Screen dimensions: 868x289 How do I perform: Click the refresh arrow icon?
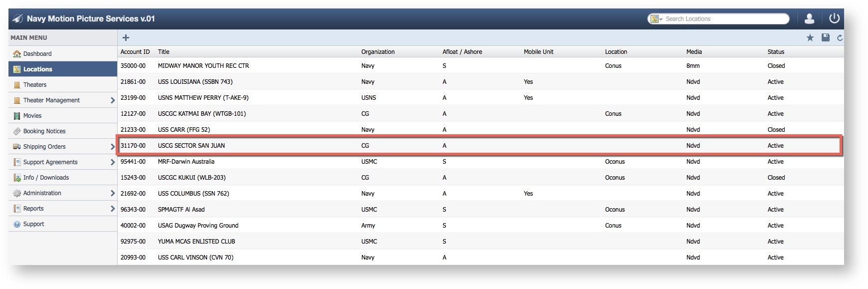click(840, 38)
